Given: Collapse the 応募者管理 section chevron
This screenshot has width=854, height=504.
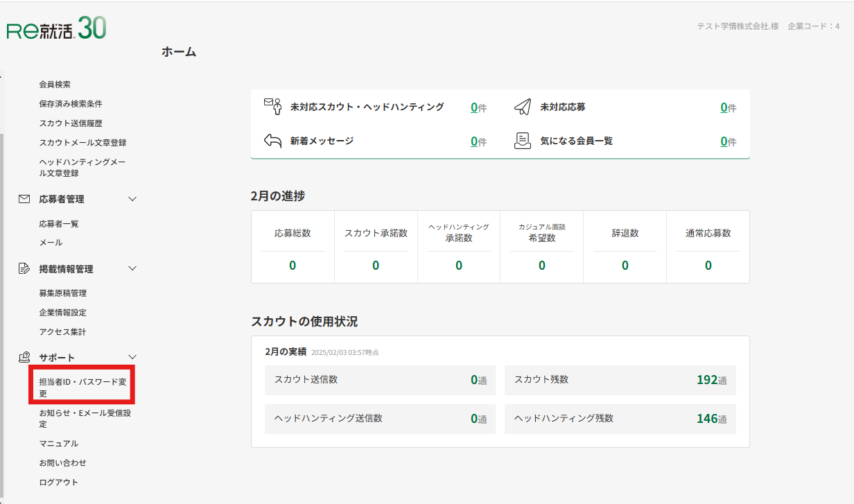Looking at the screenshot, I should [x=133, y=199].
